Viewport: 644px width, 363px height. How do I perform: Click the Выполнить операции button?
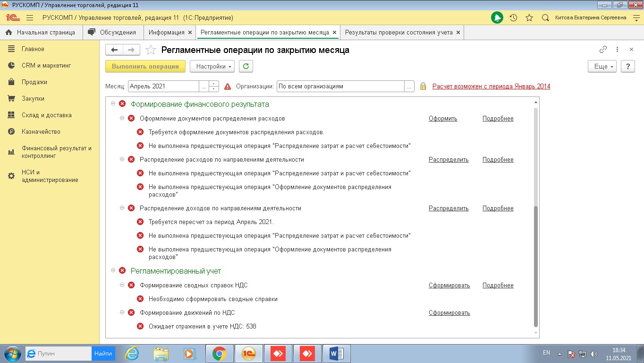tap(145, 67)
